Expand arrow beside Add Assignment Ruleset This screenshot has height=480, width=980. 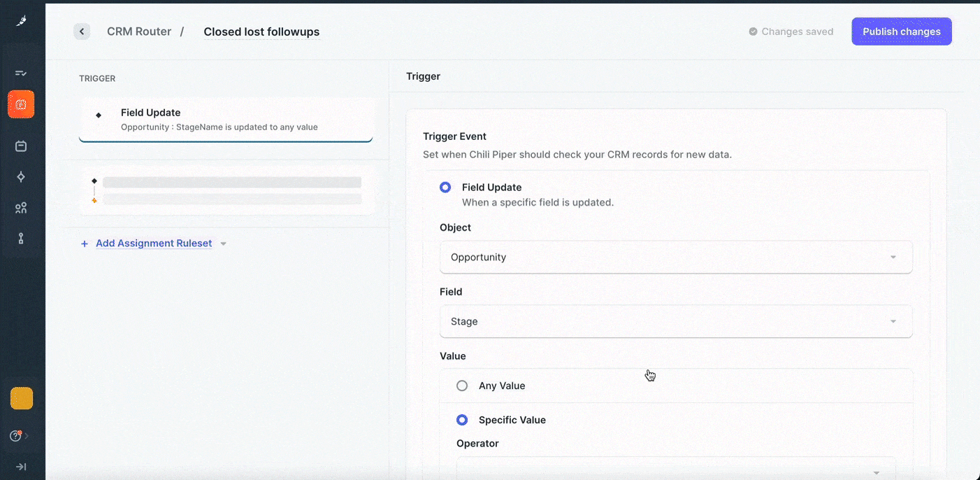(x=224, y=244)
